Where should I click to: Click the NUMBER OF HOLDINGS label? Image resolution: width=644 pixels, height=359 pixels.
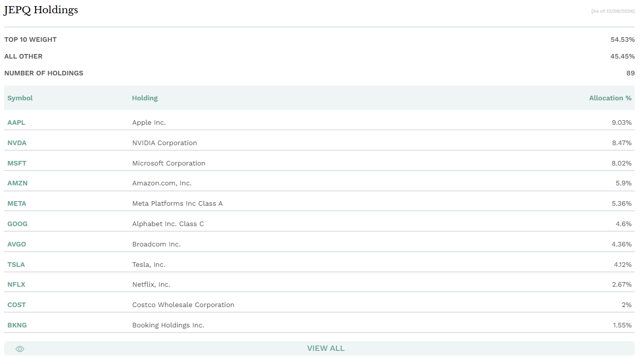(x=44, y=73)
